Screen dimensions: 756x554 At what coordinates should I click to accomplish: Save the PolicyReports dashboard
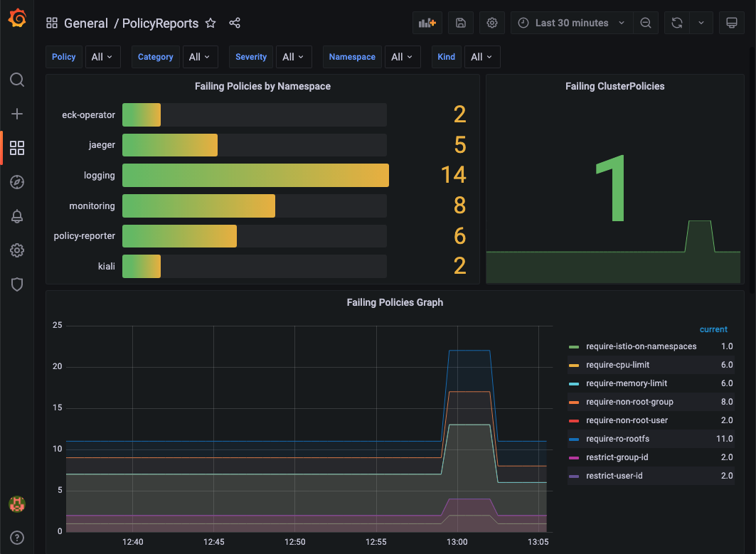pyautogui.click(x=460, y=22)
